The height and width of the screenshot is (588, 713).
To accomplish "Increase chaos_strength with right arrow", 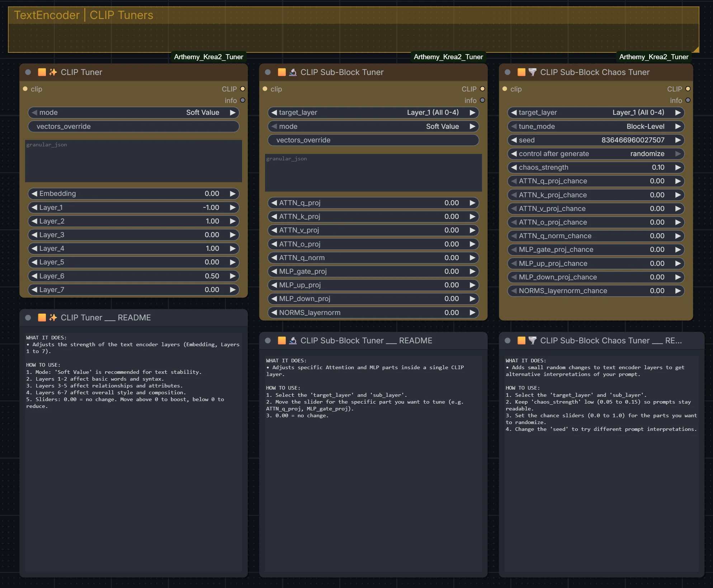I will click(678, 167).
